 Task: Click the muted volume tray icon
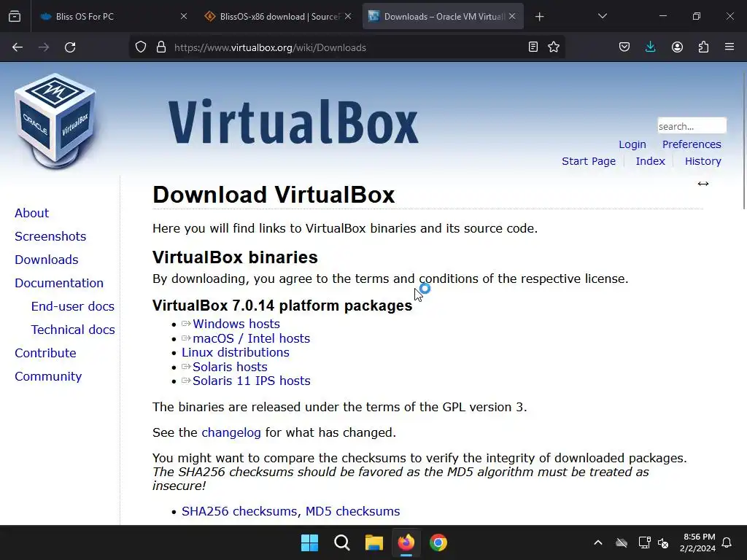(x=662, y=542)
